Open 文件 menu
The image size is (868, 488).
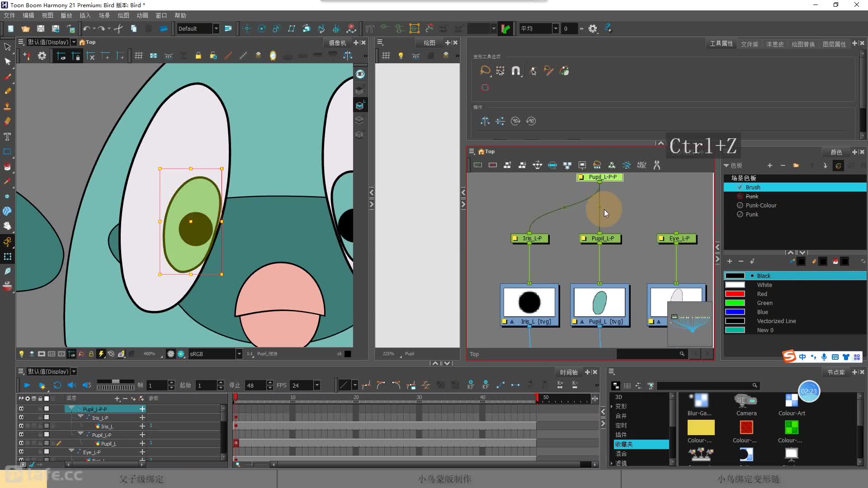[x=9, y=15]
